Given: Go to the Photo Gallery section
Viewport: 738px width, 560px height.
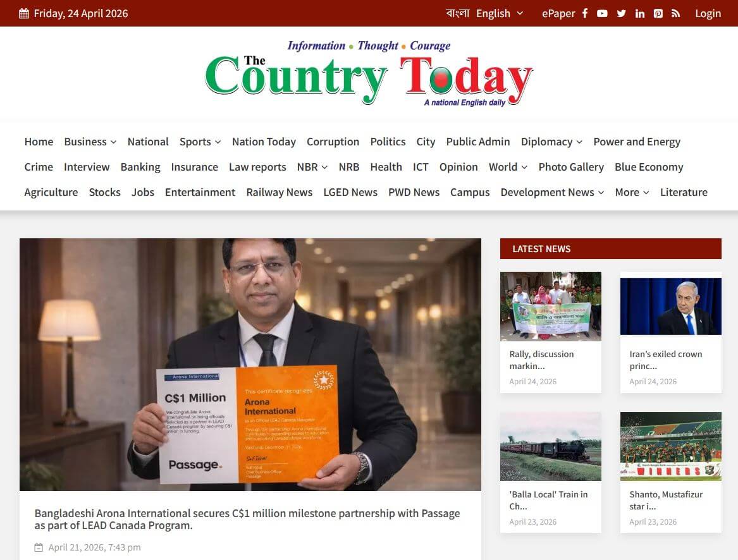Looking at the screenshot, I should click(x=570, y=167).
